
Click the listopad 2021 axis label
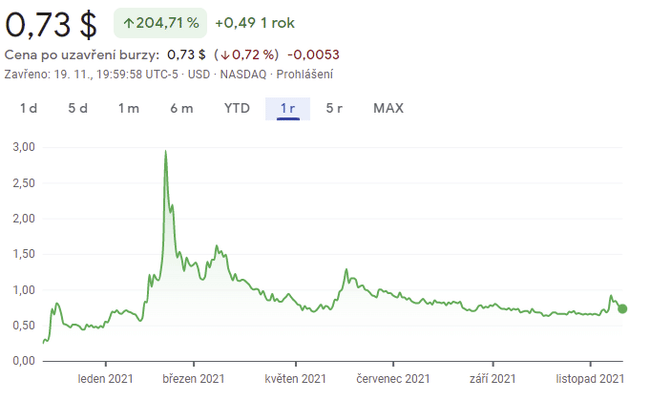pyautogui.click(x=590, y=379)
